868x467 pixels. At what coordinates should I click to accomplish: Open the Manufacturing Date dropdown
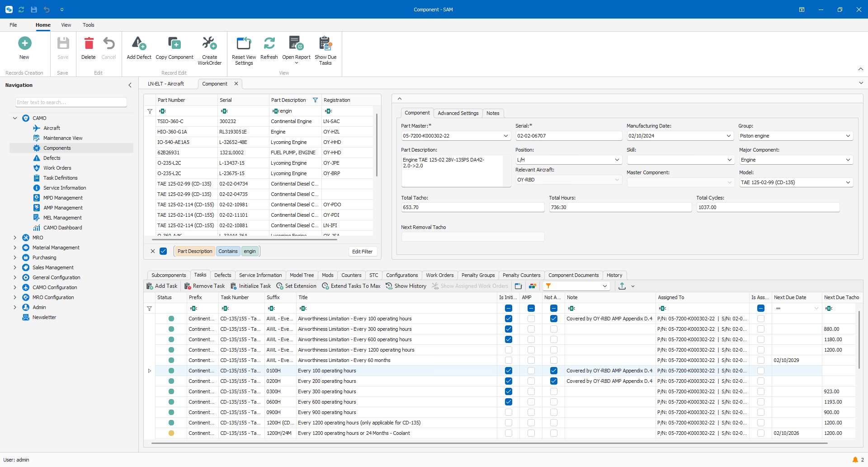tap(729, 136)
